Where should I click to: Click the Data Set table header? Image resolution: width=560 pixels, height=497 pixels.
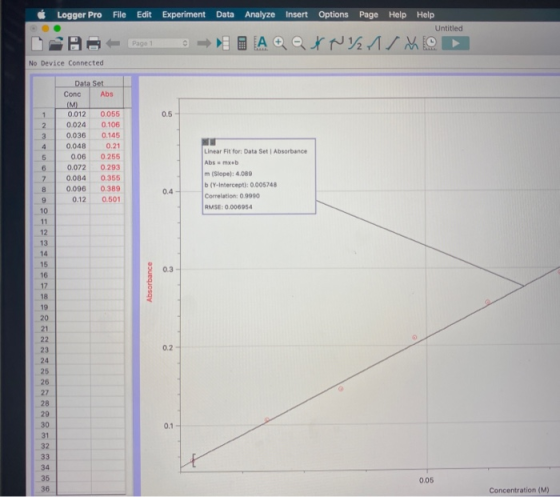[x=89, y=83]
